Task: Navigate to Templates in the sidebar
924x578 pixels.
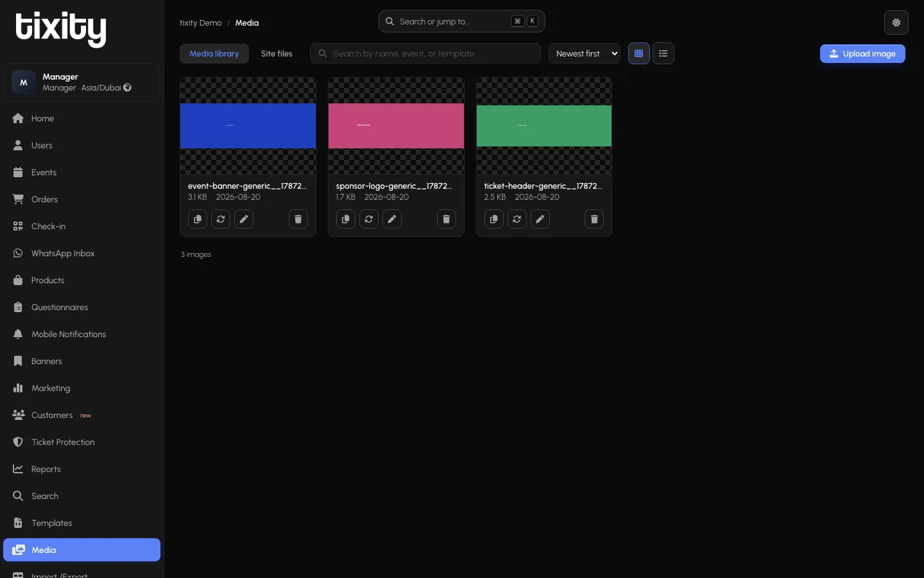Action: pos(81,523)
